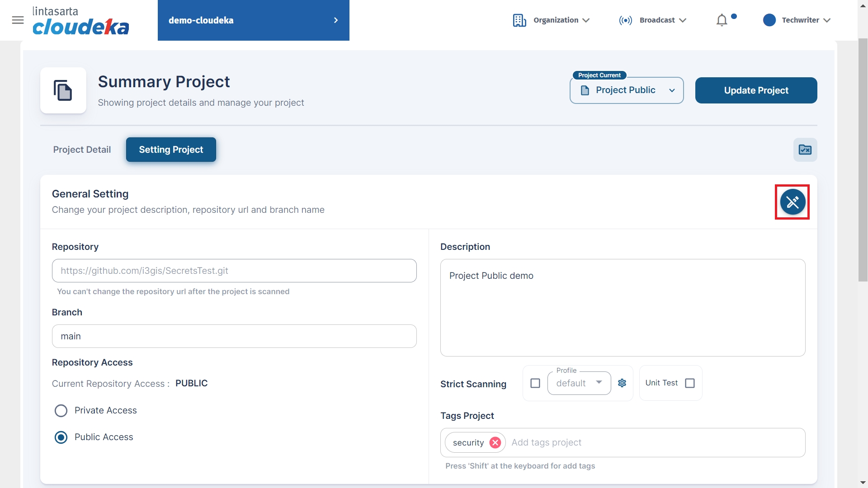This screenshot has width=868, height=488.
Task: Click the delete project folder icon
Action: (x=805, y=150)
